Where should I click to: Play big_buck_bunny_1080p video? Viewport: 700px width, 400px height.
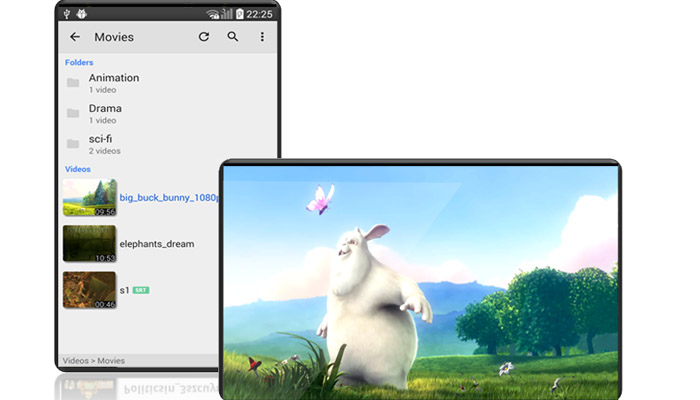point(170,197)
